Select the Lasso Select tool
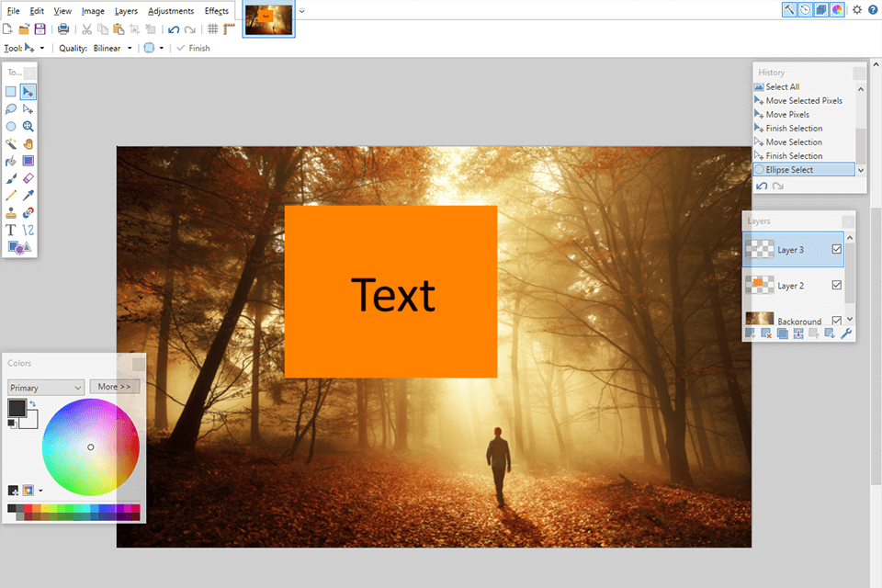 (10, 108)
